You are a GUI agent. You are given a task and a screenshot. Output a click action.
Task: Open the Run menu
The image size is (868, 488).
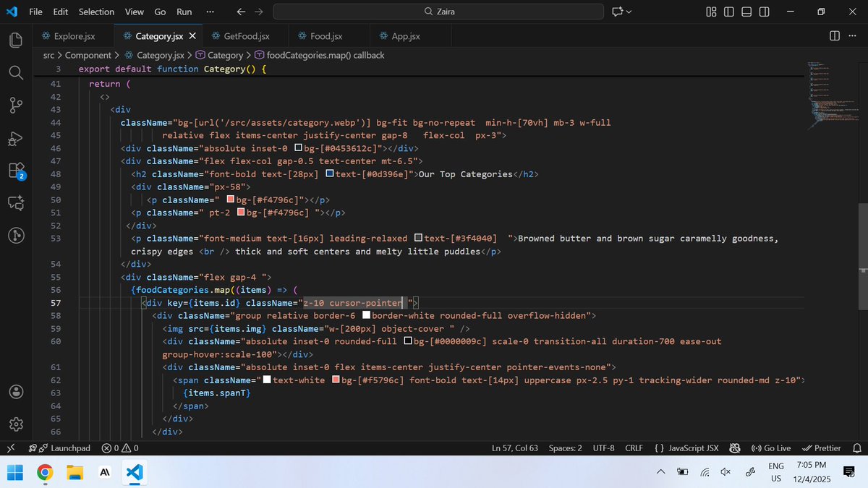coord(184,12)
